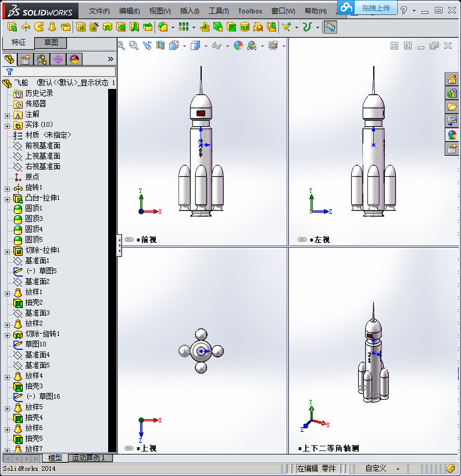Open the Reference Geometry dropdown arrow

[x=296, y=28]
